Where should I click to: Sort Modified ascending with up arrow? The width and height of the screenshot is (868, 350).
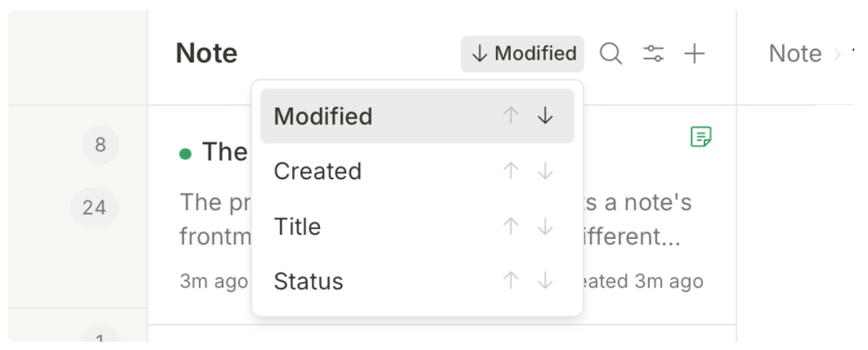tap(510, 116)
